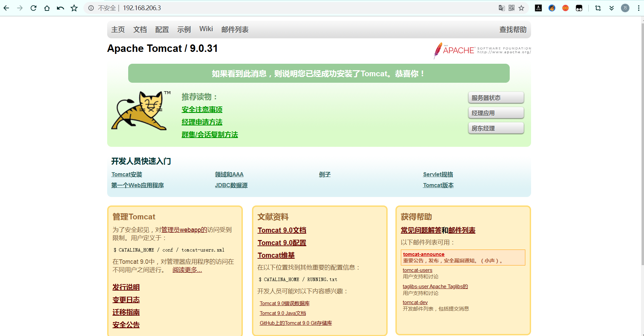Open the Servlet规格 link
The height and width of the screenshot is (336, 644).
pyautogui.click(x=438, y=174)
